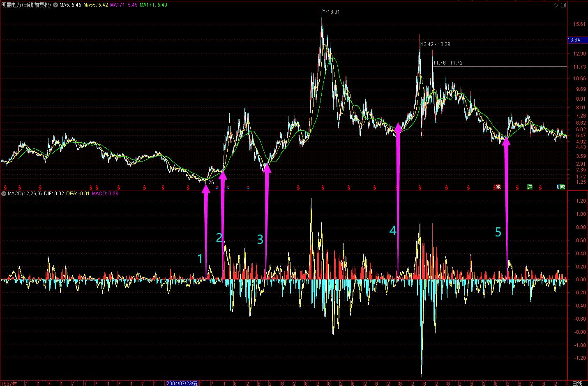Click the DEA: -0.01 value text
588x386 pixels.
point(78,193)
